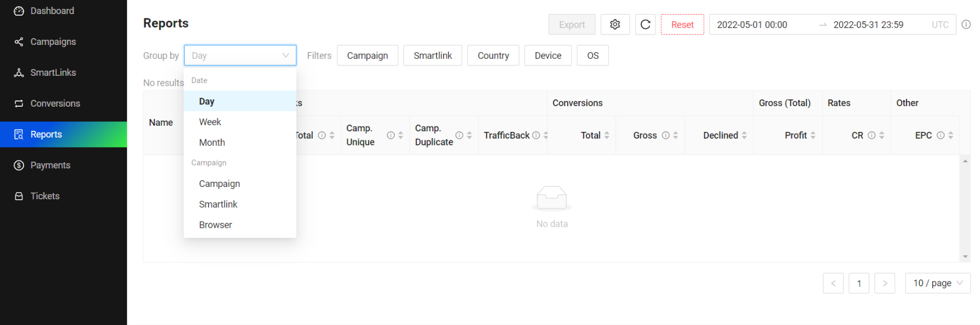Viewport: 980px width, 325px height.
Task: Click info icon beside Gross
Action: click(x=666, y=135)
